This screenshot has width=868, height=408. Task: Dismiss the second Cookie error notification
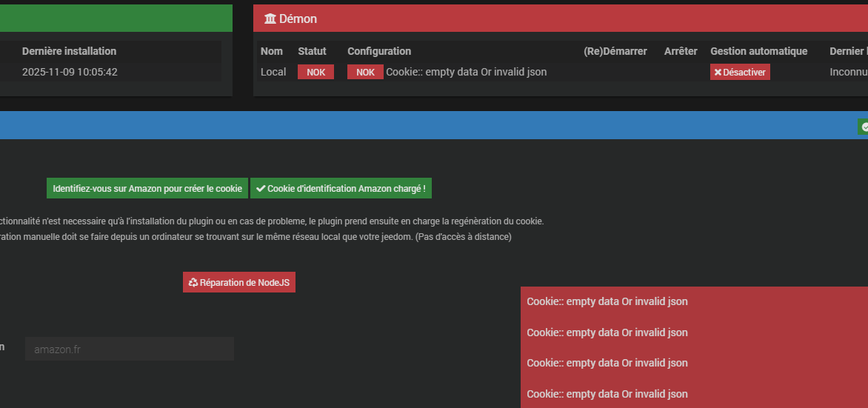694,332
